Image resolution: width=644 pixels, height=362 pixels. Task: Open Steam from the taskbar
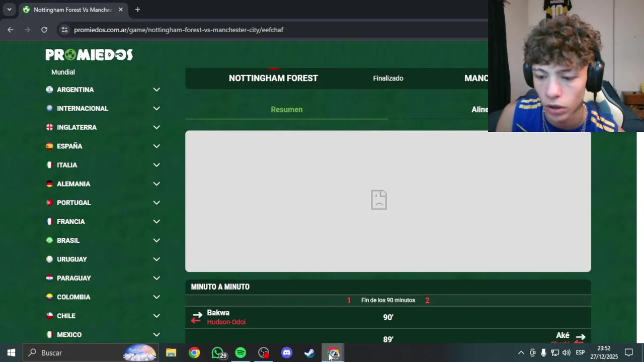310,353
